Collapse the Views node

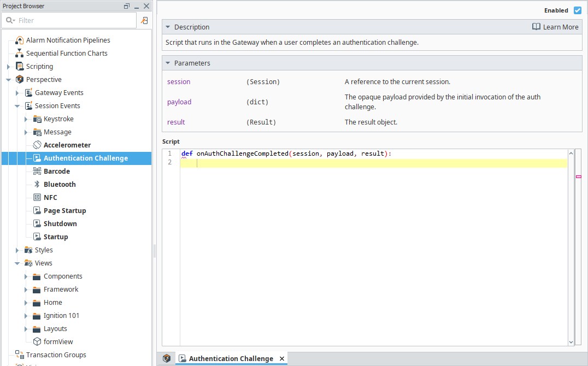(17, 263)
